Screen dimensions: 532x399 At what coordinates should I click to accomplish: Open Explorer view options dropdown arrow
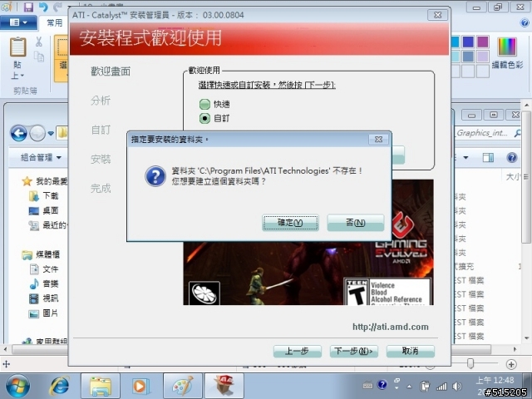coord(465,157)
